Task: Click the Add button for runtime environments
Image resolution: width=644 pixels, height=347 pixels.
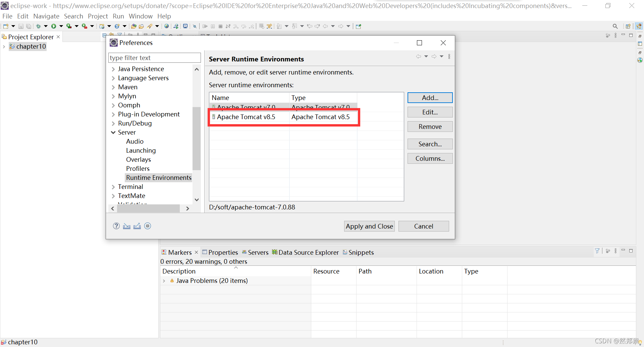Action: pyautogui.click(x=430, y=98)
